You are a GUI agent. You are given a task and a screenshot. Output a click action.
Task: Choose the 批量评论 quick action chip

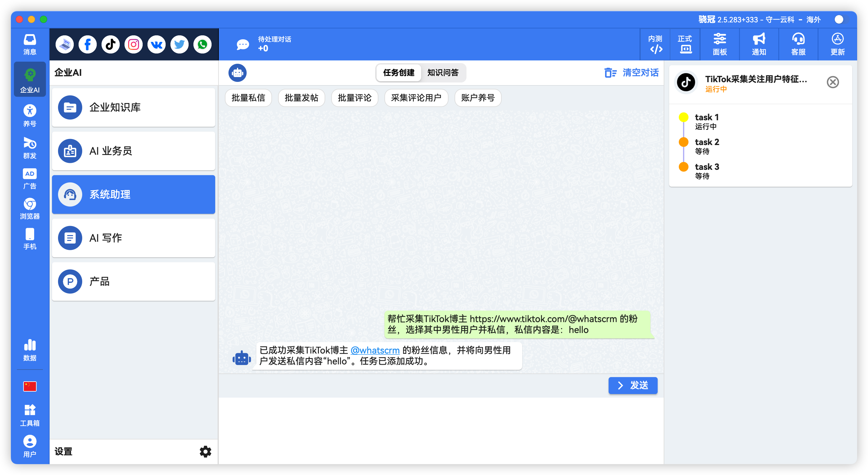(355, 98)
